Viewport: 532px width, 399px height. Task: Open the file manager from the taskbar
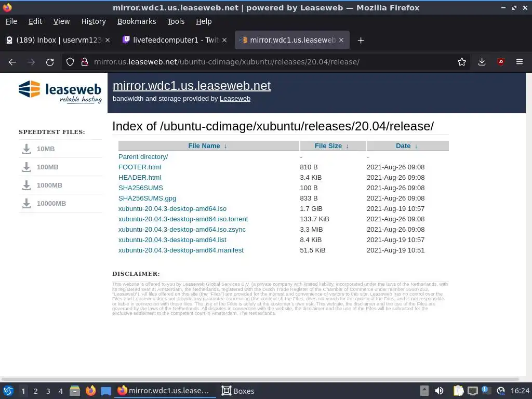point(75,391)
